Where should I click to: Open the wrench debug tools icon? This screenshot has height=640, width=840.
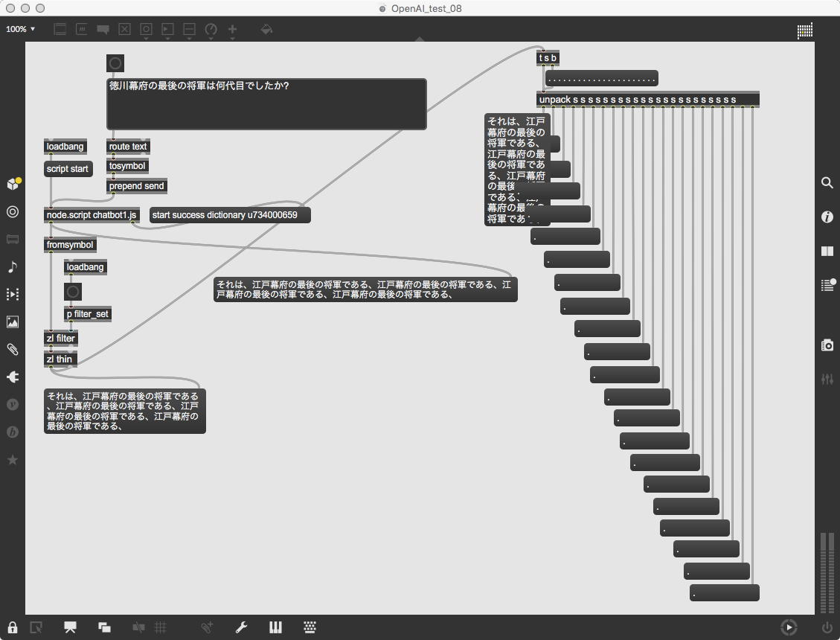(x=241, y=627)
